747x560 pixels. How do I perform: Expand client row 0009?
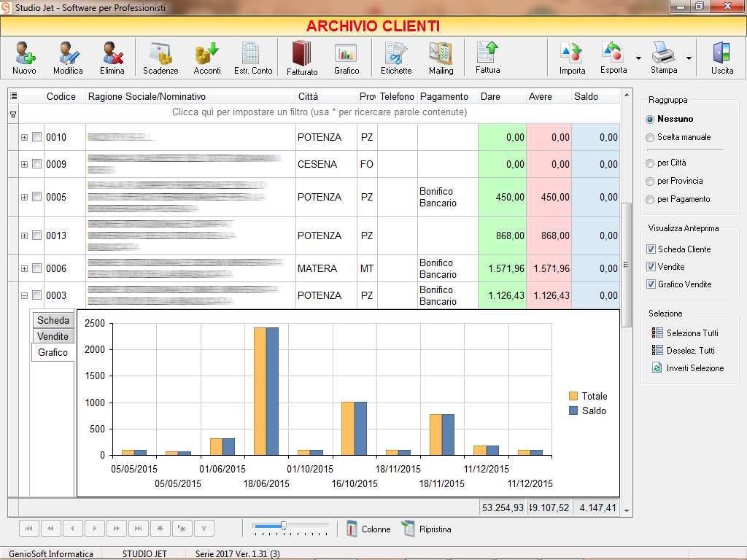pos(24,165)
